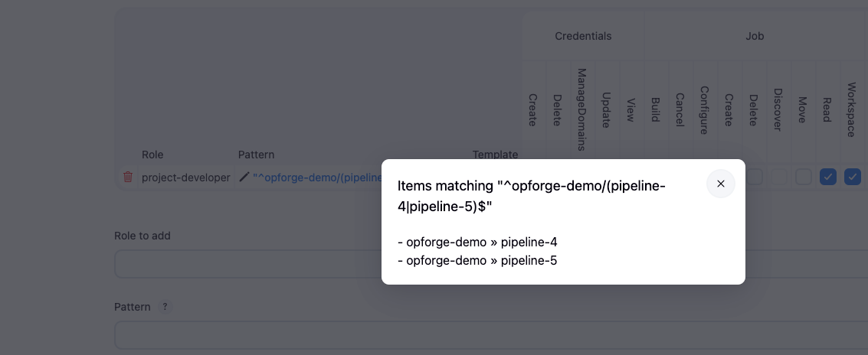Screen dimensions: 868x355
Task: Enable Job Move permission checkbox
Action: coord(803,177)
